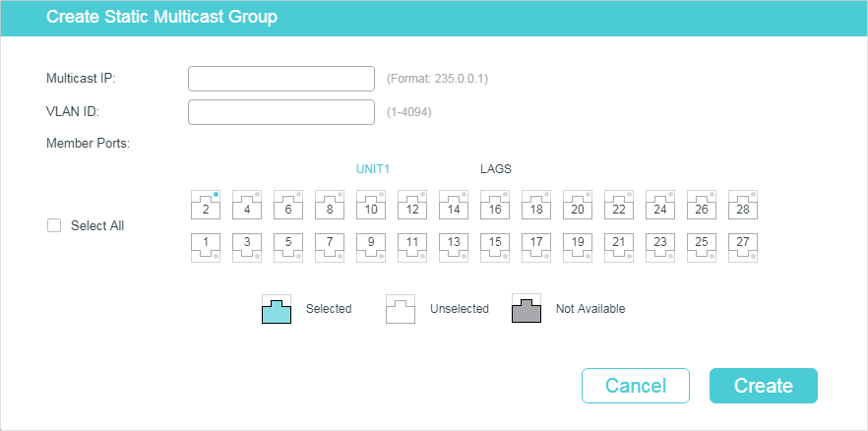Viewport: 868px width, 431px height.
Task: Choose port 23 icon
Action: point(659,246)
